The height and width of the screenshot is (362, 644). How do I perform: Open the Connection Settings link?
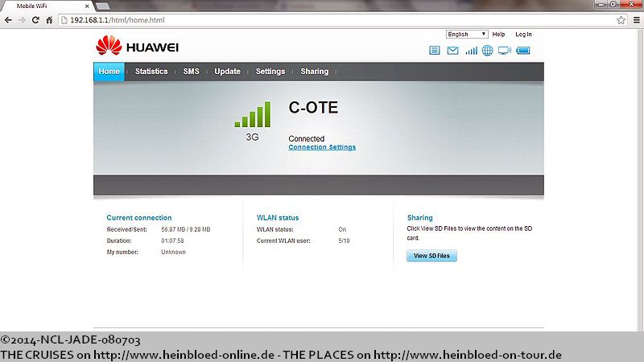tap(322, 147)
